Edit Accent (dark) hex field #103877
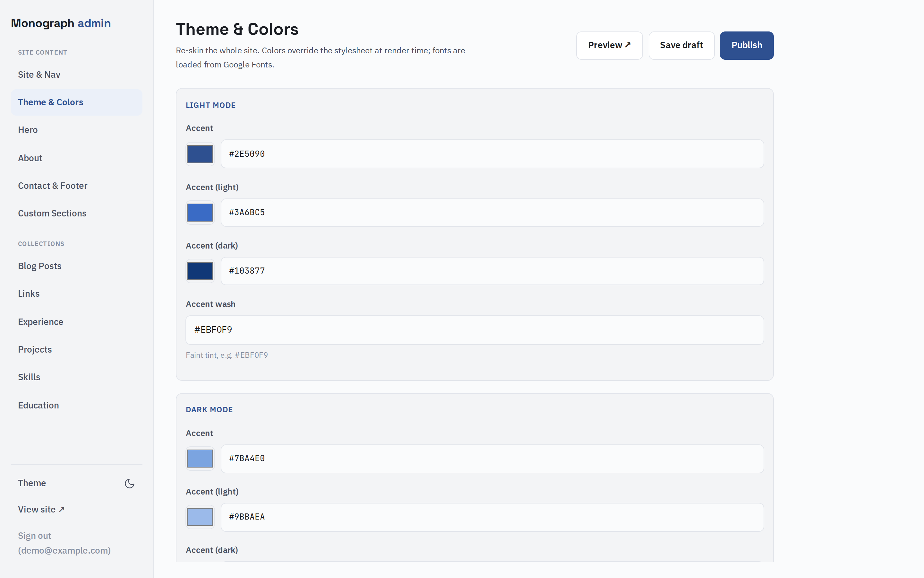The image size is (924, 578). (492, 271)
